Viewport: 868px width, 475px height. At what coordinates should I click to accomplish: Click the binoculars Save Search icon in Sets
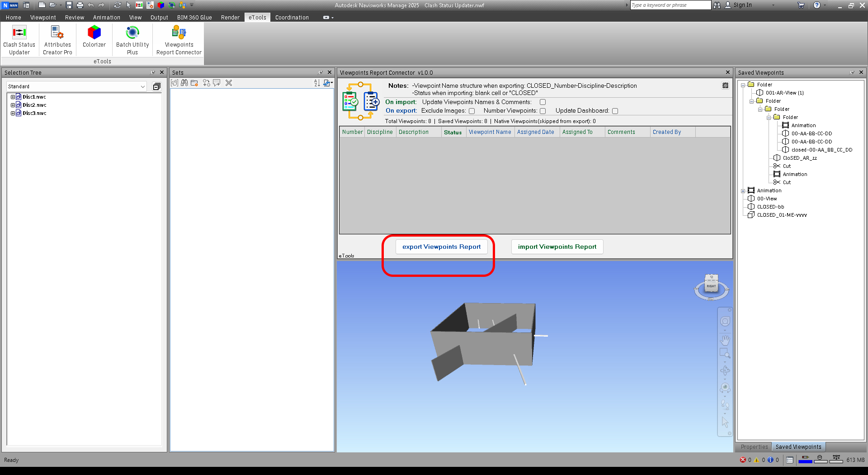[x=184, y=83]
